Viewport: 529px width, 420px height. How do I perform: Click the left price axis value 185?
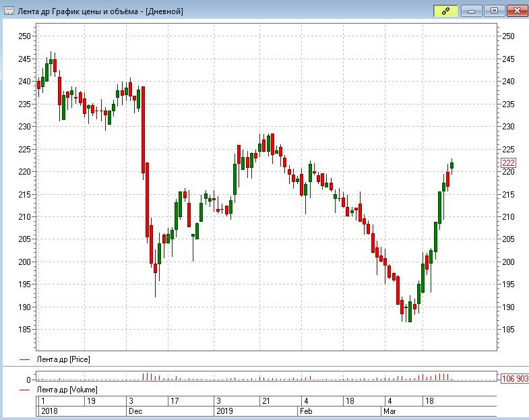(25, 329)
